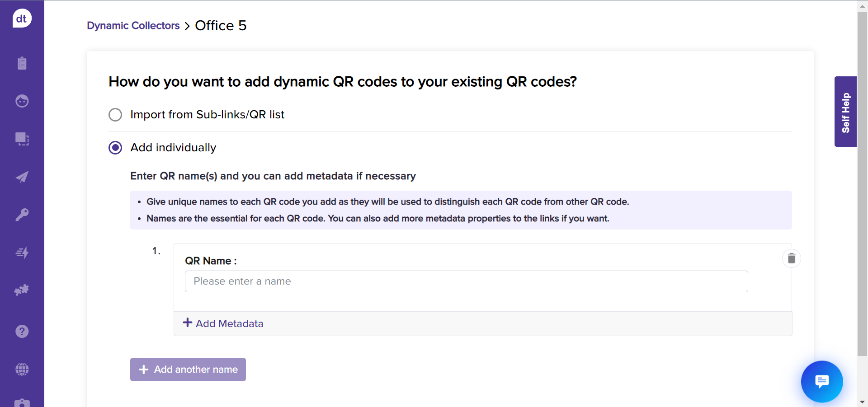Expand Add Metadata section
The width and height of the screenshot is (868, 407).
223,323
